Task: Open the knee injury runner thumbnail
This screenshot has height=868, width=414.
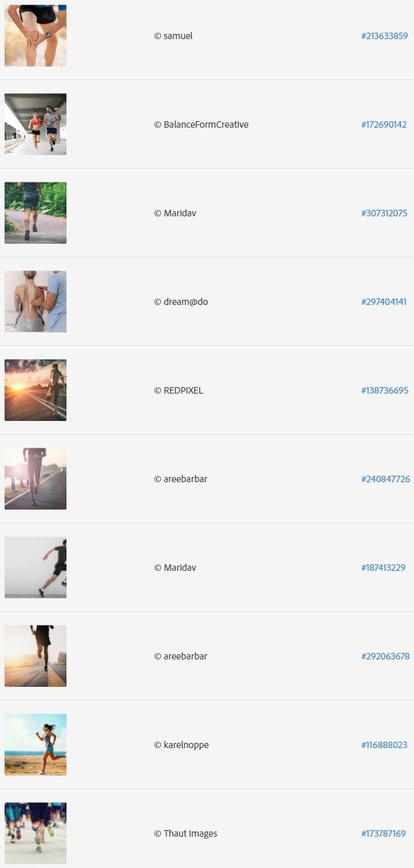Action: pyautogui.click(x=35, y=35)
